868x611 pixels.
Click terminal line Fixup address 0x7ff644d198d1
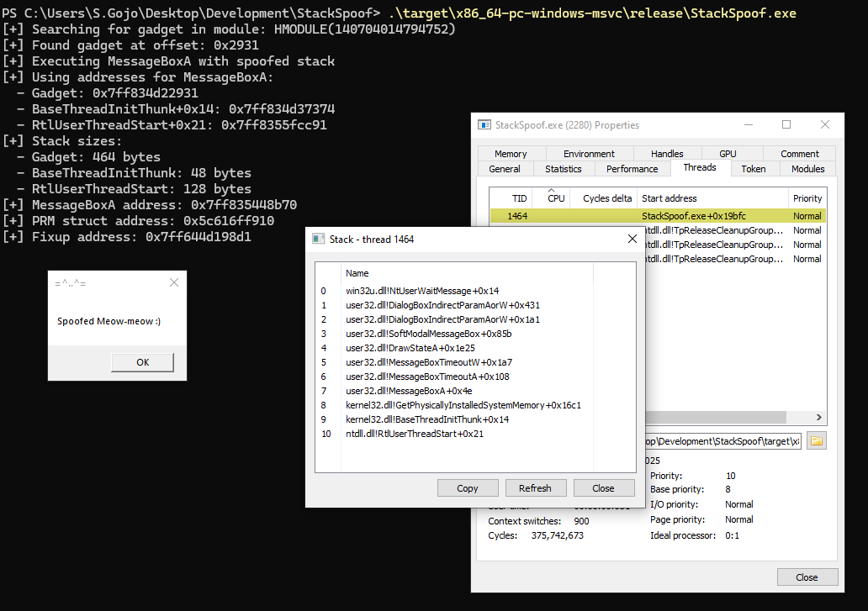[127, 237]
